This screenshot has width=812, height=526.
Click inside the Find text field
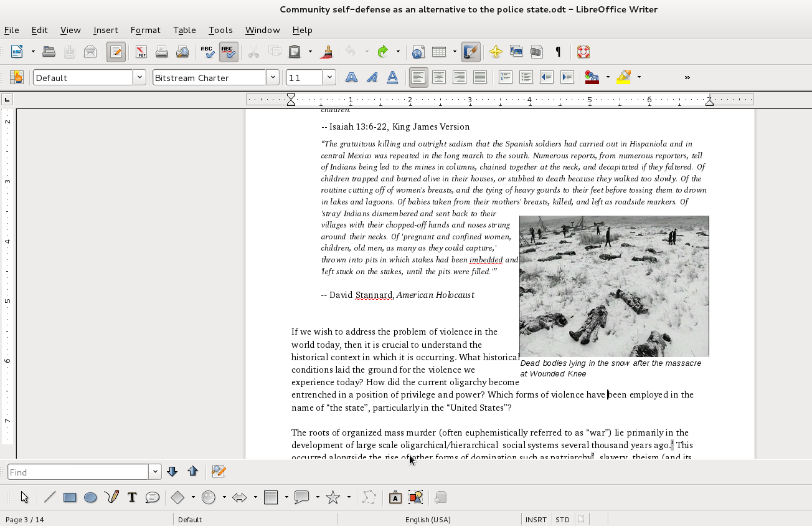tap(78, 472)
